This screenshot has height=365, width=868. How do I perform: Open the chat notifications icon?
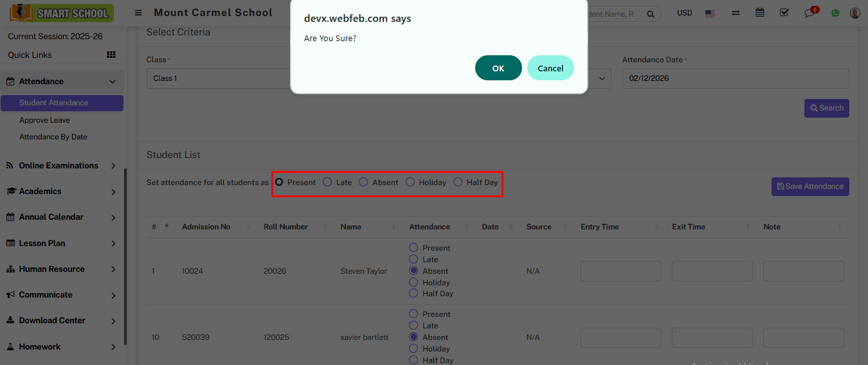tap(809, 13)
